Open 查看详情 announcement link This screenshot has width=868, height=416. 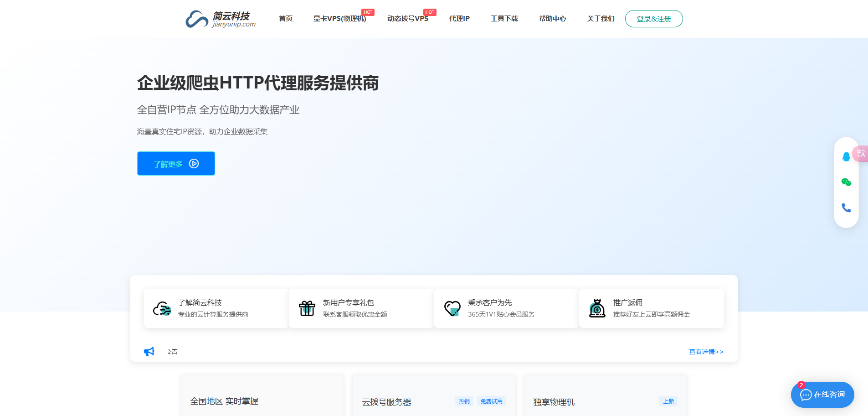point(706,352)
